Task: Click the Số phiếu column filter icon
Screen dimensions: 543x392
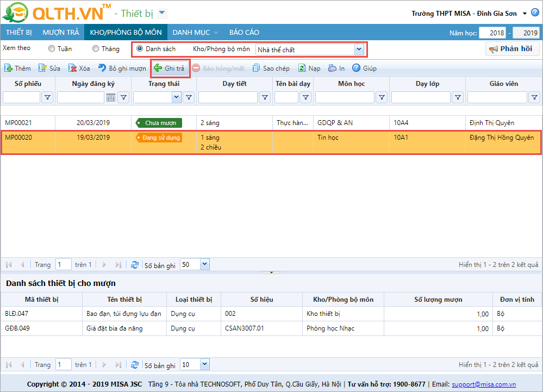Action: tap(47, 98)
